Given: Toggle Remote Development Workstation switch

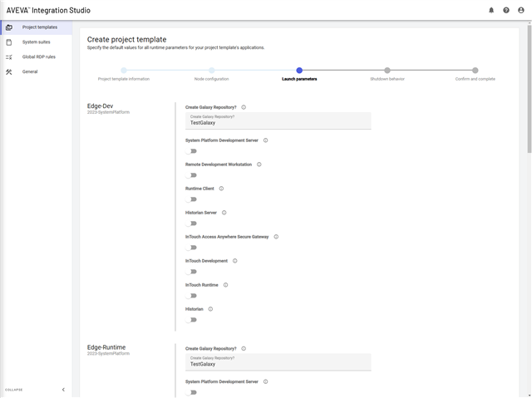Looking at the screenshot, I should coord(191,175).
